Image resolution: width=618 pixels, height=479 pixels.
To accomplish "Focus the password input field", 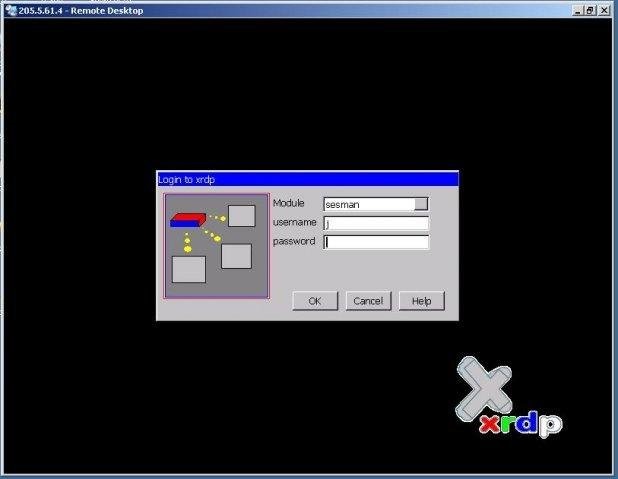I will 376,242.
